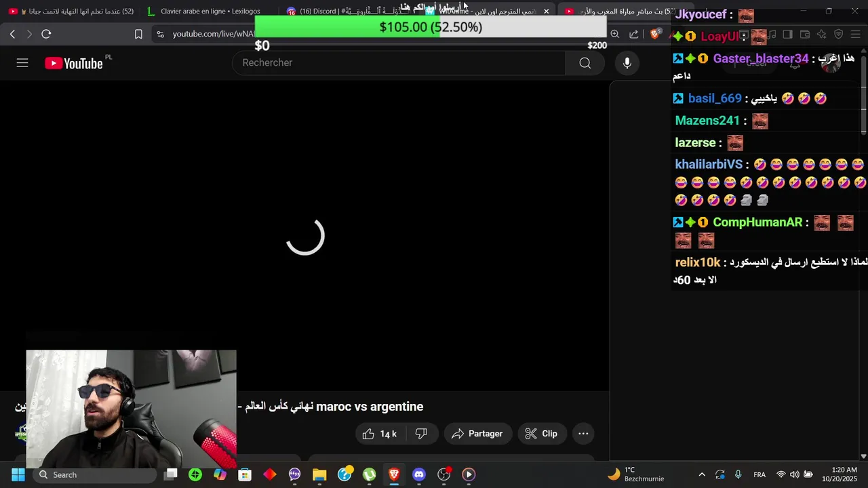Open the Brave Shields lion icon
Viewport: 868px width, 488px height.
pyautogui.click(x=655, y=34)
